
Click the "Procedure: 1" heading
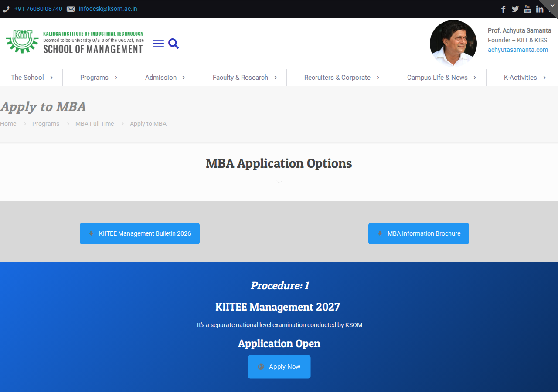point(279,286)
